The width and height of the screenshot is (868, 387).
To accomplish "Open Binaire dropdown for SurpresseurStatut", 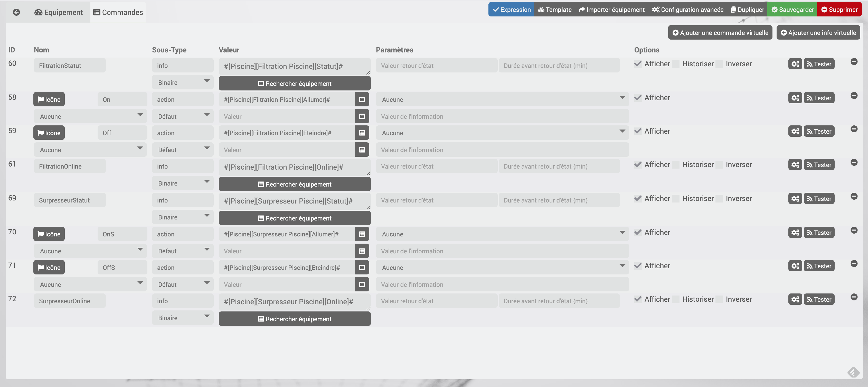I will [x=183, y=217].
